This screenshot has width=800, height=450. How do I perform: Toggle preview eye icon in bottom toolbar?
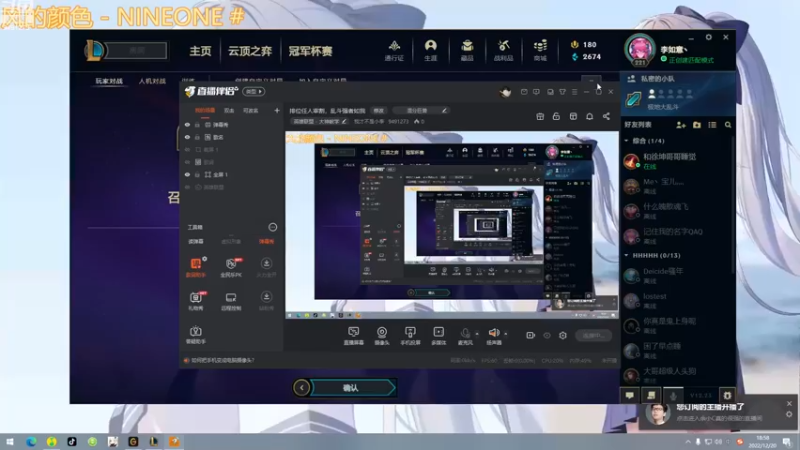click(x=547, y=335)
